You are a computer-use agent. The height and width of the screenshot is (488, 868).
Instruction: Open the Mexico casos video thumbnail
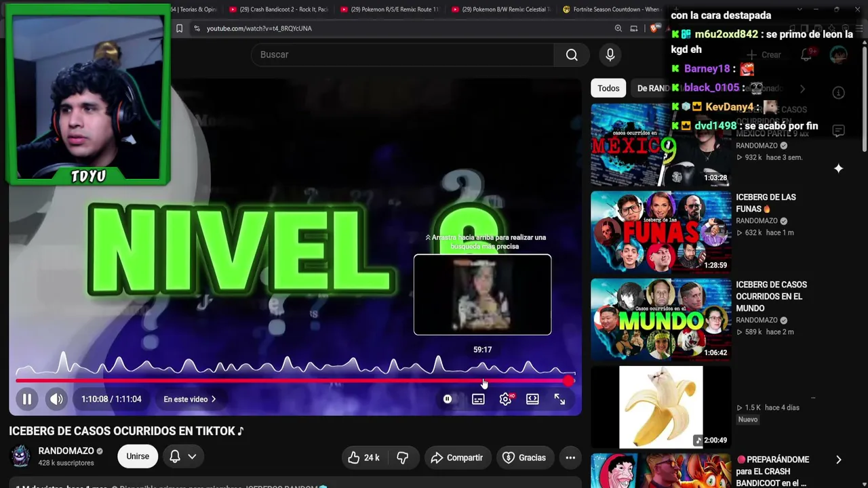[x=661, y=144]
